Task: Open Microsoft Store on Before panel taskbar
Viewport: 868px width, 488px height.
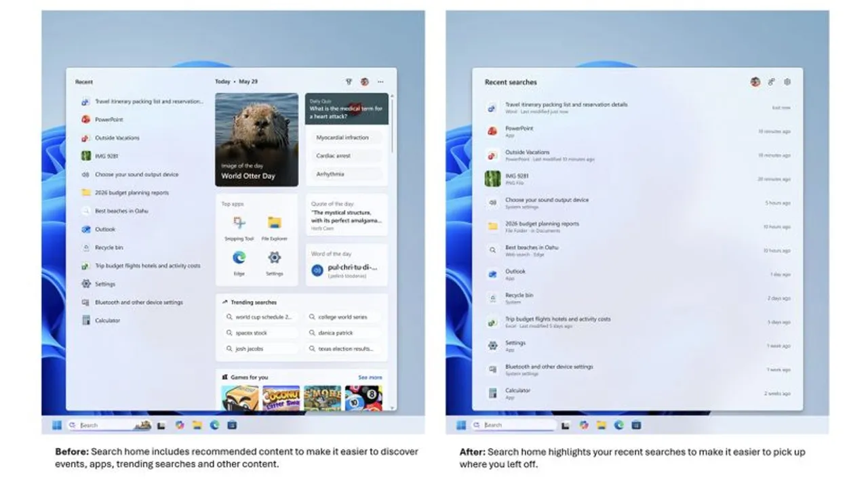Action: click(x=232, y=425)
